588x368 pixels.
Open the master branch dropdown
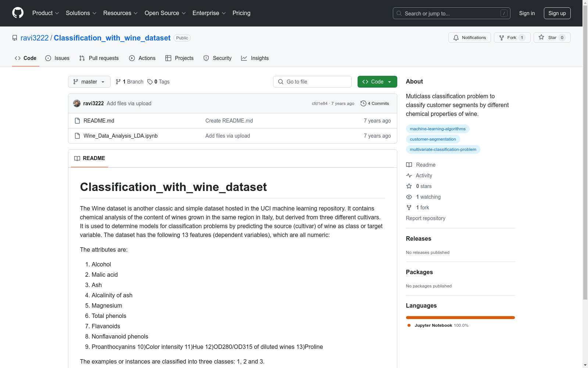(89, 82)
